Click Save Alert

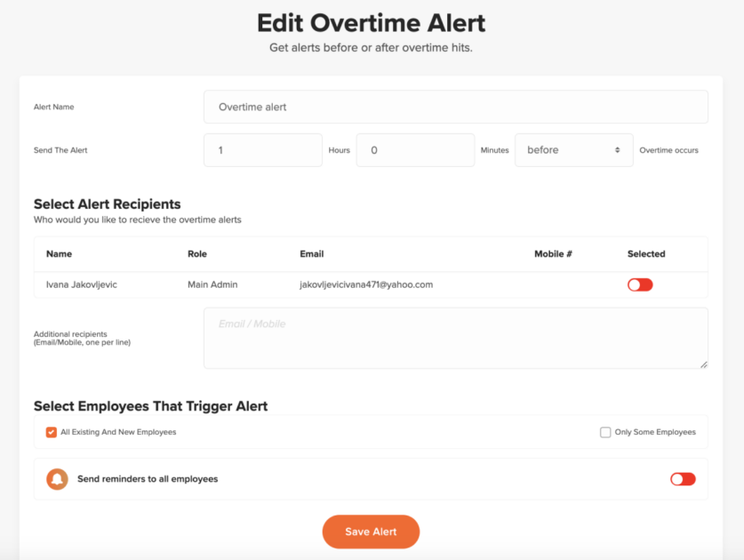(x=371, y=532)
